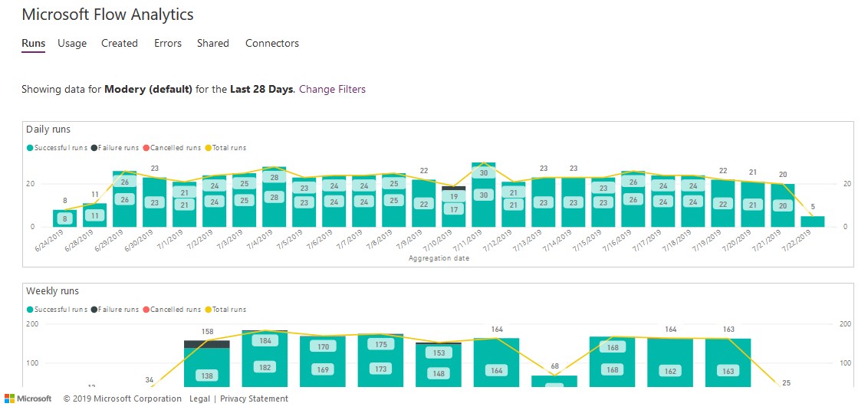Click dark failure segment of 7/10/2019 bar

point(453,188)
